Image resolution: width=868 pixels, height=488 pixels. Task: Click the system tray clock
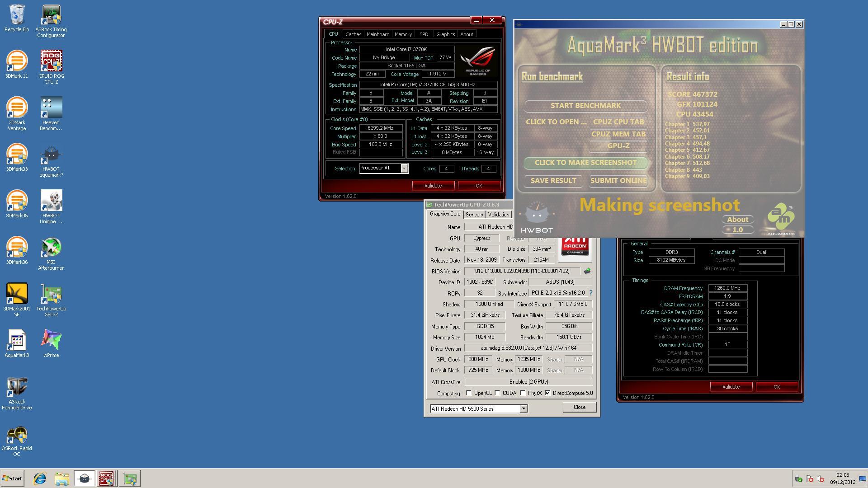[843, 479]
